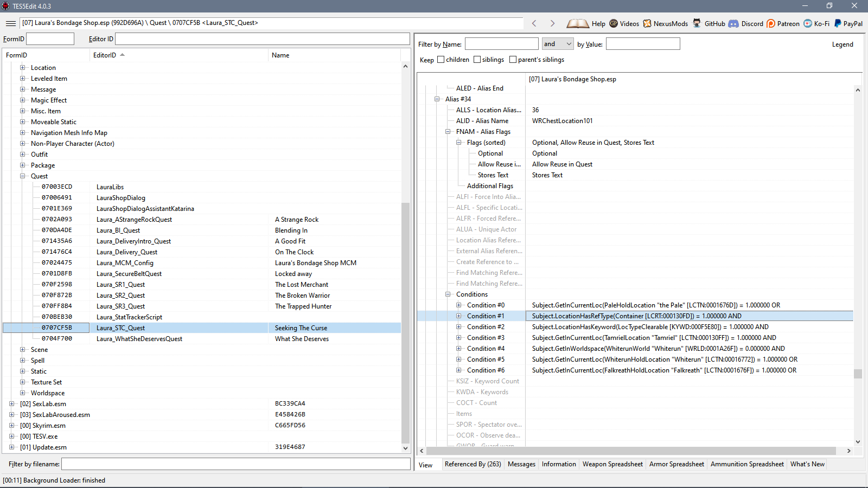Expand the Worldspace tree node

[23, 393]
